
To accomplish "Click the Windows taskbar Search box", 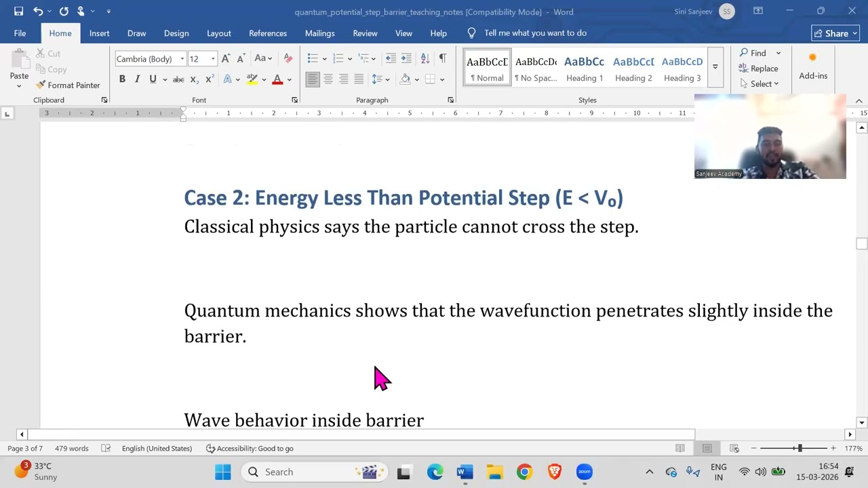I will (314, 472).
